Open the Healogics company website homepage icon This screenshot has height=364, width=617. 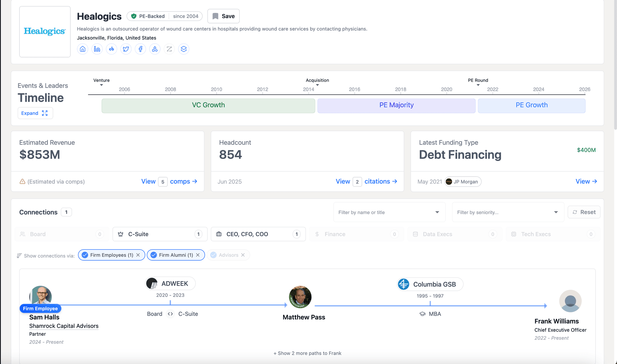pos(83,49)
